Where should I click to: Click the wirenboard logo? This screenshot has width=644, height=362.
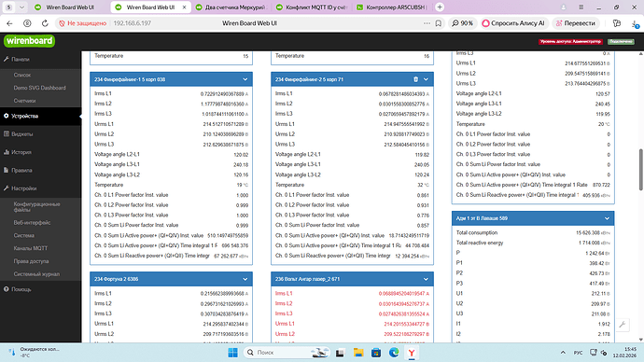pyautogui.click(x=29, y=41)
